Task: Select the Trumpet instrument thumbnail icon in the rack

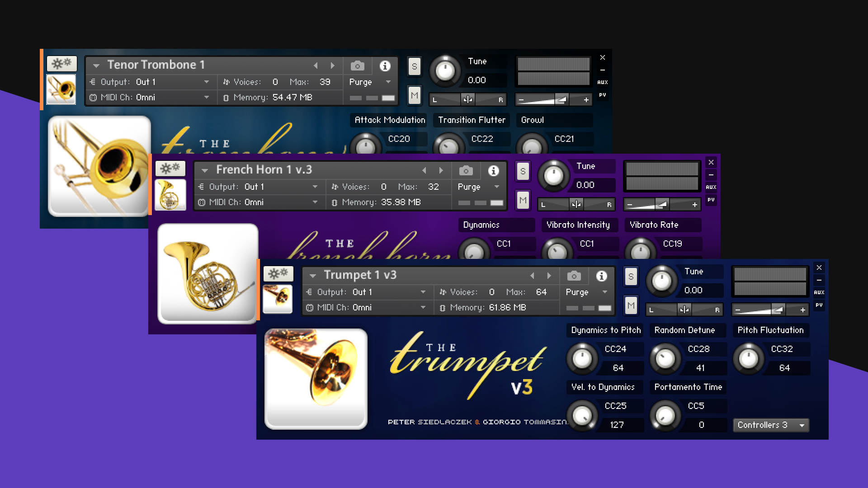Action: tap(278, 298)
